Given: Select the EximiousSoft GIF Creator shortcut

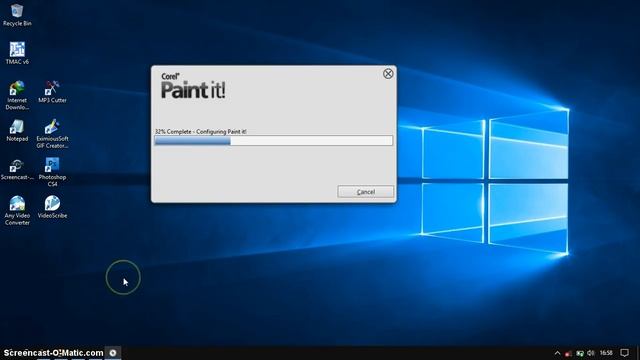Looking at the screenshot, I should pyautogui.click(x=52, y=134).
